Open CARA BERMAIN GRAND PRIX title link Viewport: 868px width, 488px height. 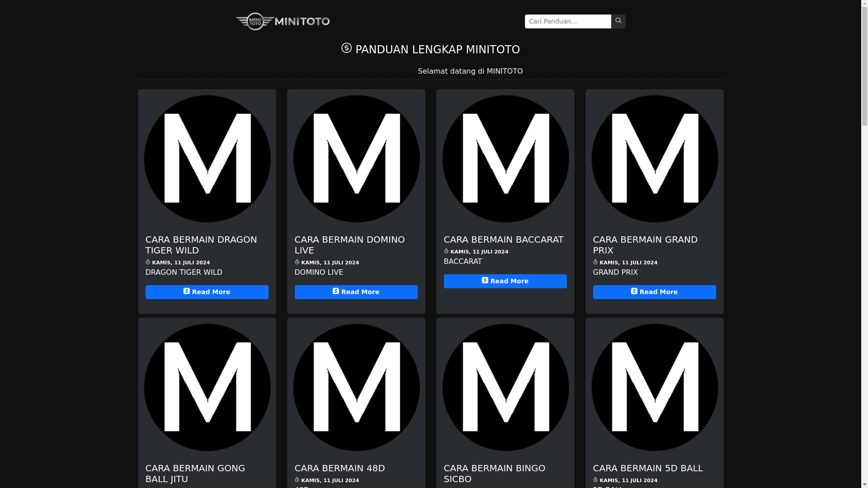(645, 245)
